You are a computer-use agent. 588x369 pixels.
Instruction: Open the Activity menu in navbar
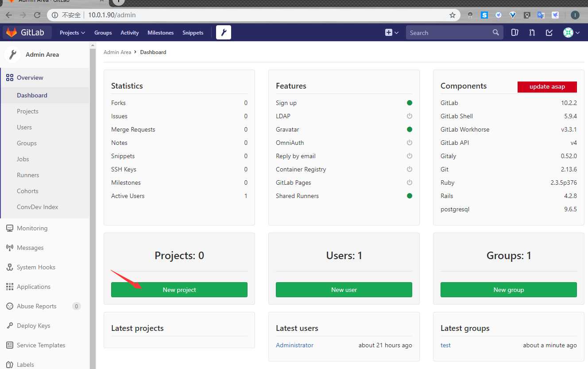click(x=130, y=33)
